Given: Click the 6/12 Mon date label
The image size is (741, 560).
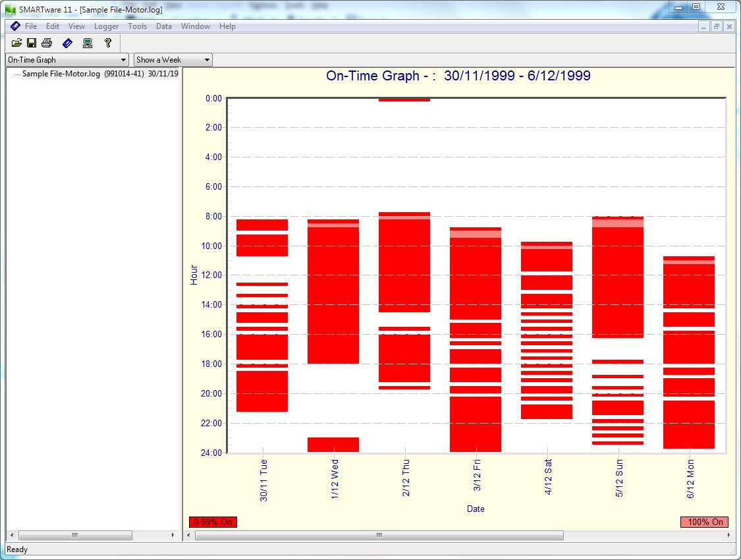Looking at the screenshot, I should [690, 479].
